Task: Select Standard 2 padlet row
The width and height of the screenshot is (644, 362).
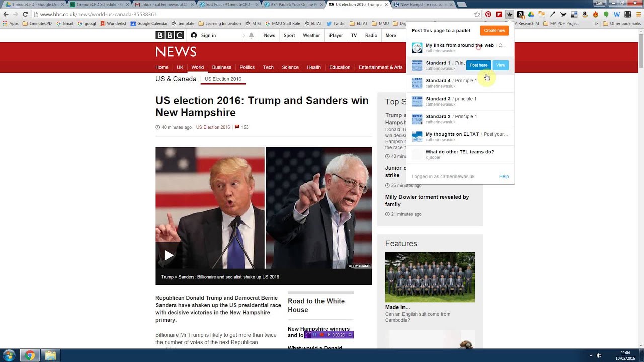Action: coord(460,119)
